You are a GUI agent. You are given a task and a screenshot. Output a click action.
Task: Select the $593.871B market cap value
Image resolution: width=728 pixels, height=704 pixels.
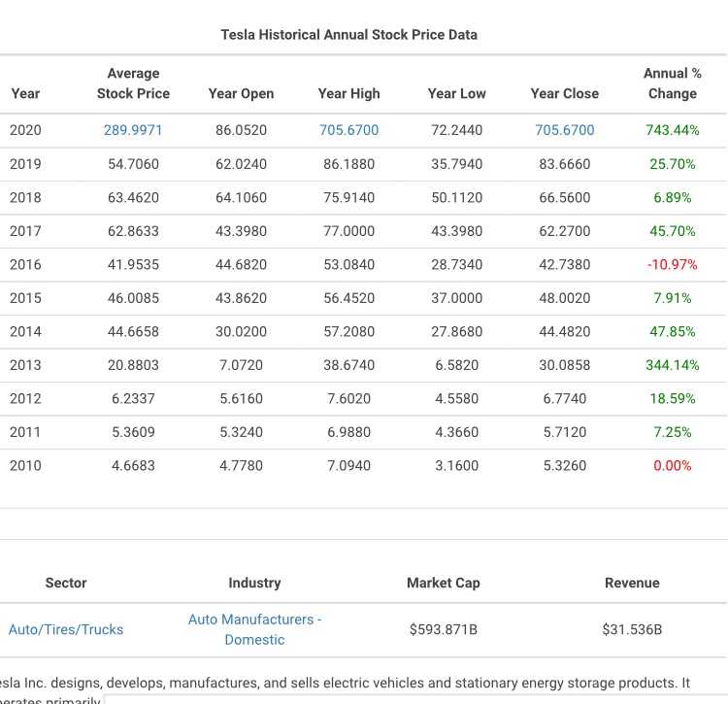pos(444,629)
